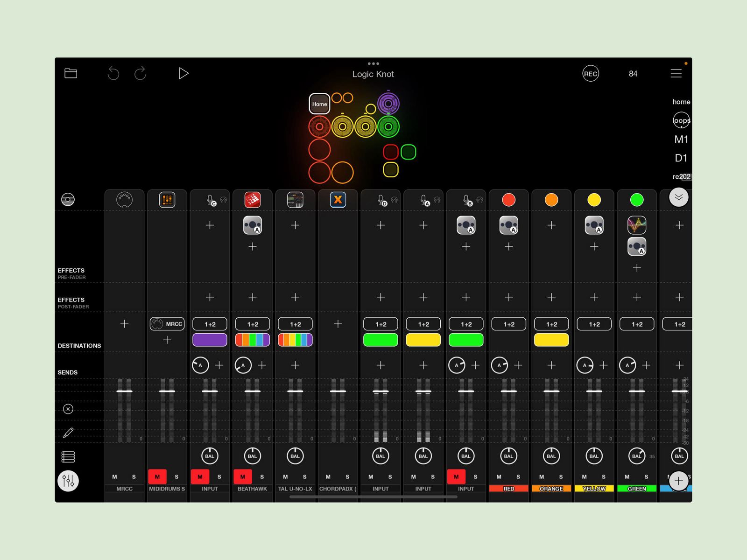Toggle the mixer sliders view button
Viewport: 747px width, 560px height.
68,481
